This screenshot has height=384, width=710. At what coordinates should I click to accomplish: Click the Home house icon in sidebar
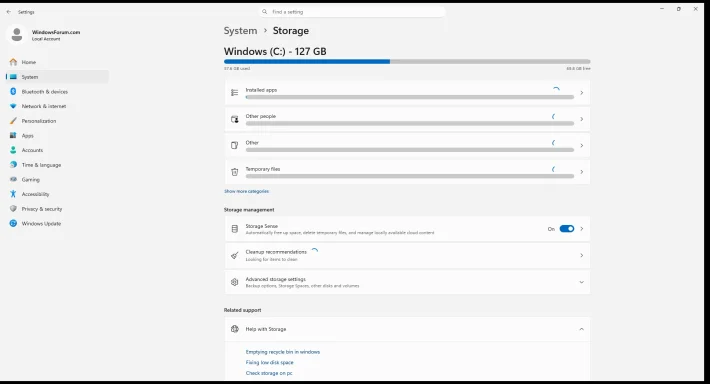point(13,62)
